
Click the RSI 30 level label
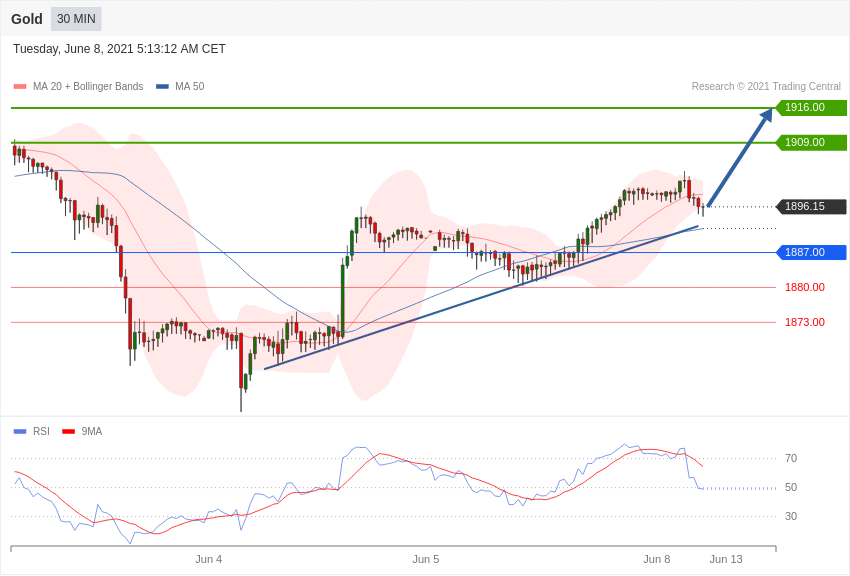click(791, 516)
